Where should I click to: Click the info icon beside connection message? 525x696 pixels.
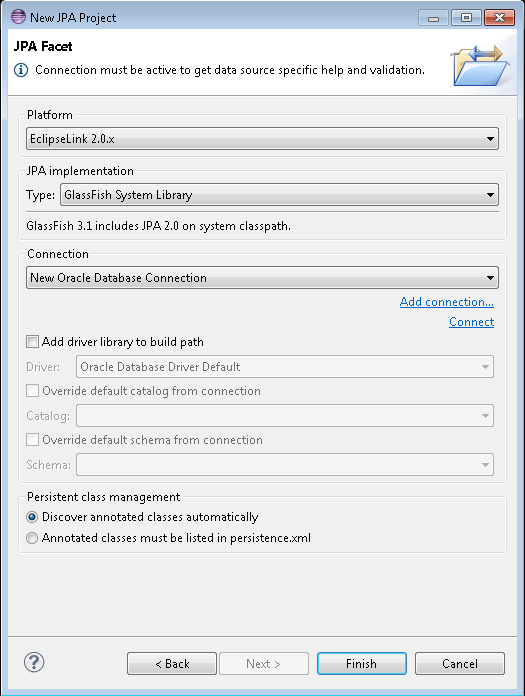21,70
